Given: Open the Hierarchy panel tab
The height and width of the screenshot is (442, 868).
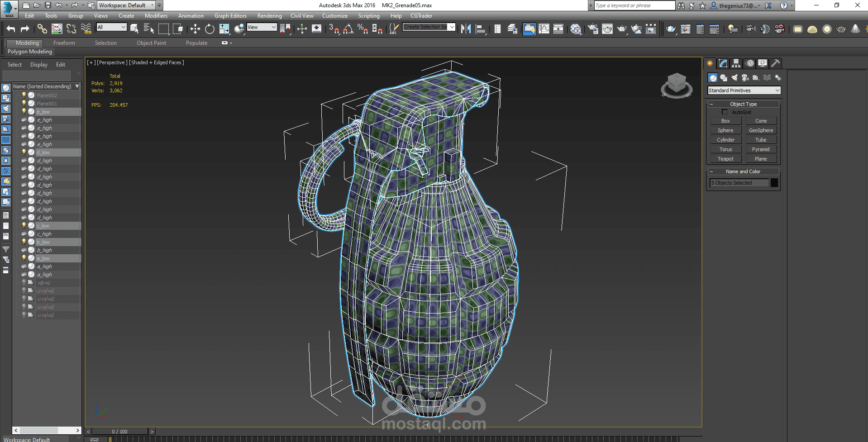Looking at the screenshot, I should [x=736, y=63].
